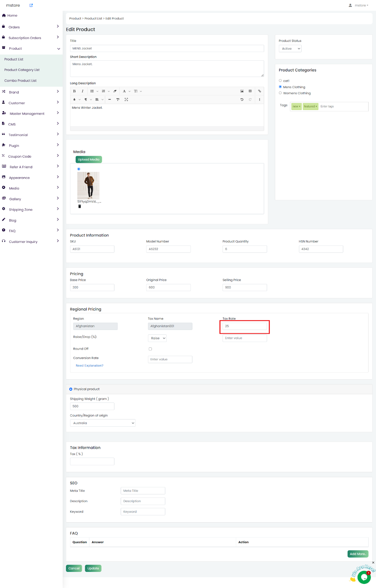376x588 pixels.
Task: Delete the uploaded jacket image via trash icon
Action: click(x=79, y=207)
